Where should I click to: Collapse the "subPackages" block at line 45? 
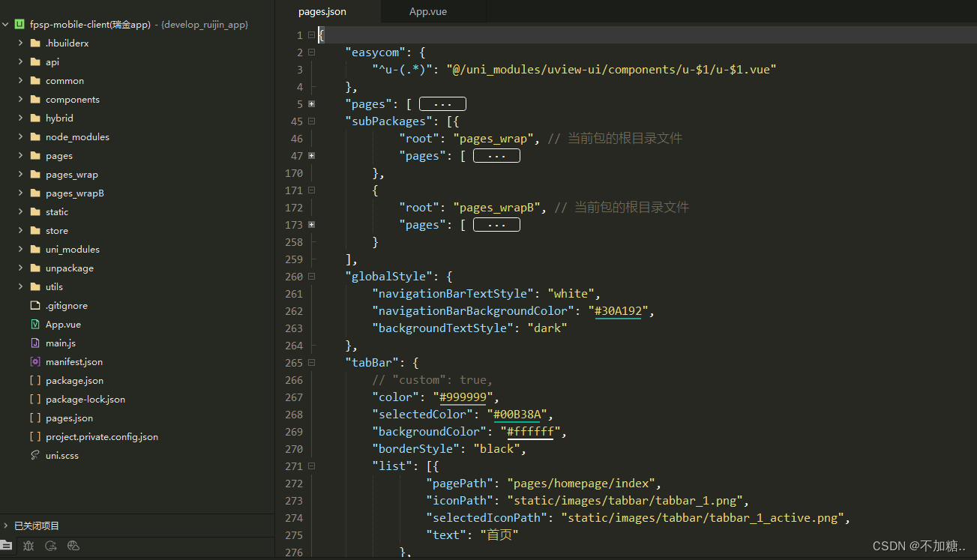click(x=311, y=121)
